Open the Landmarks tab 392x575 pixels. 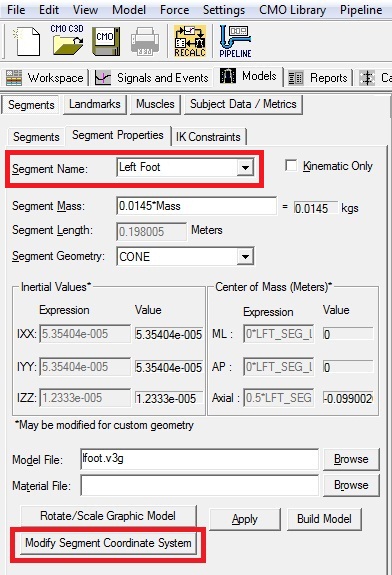[95, 104]
